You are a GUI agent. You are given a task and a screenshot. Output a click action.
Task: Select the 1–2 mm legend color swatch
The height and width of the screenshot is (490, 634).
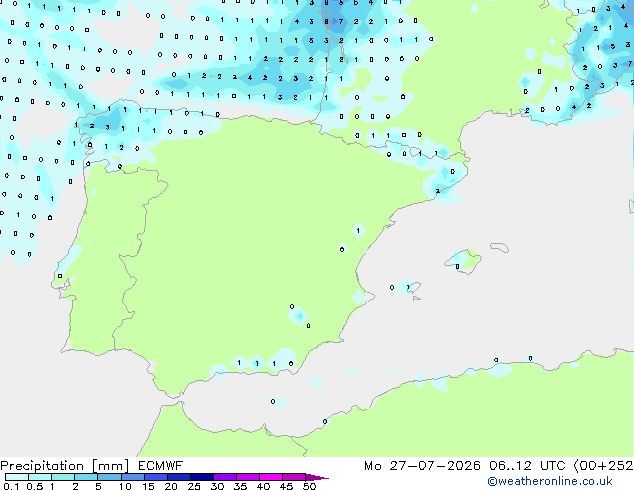[63, 477]
